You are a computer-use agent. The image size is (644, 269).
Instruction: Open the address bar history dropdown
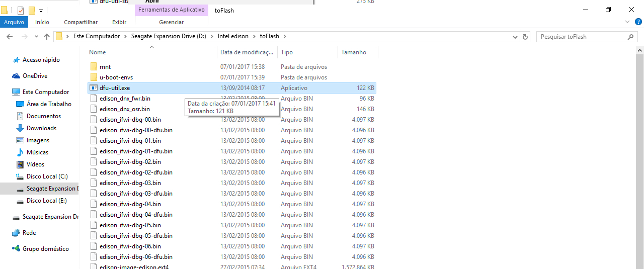click(x=515, y=37)
